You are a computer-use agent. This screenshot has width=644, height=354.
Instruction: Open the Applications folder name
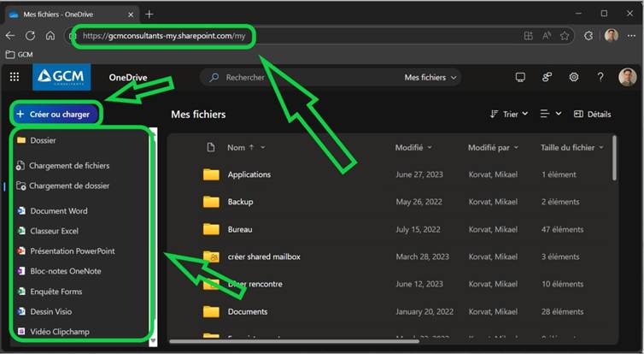(249, 174)
